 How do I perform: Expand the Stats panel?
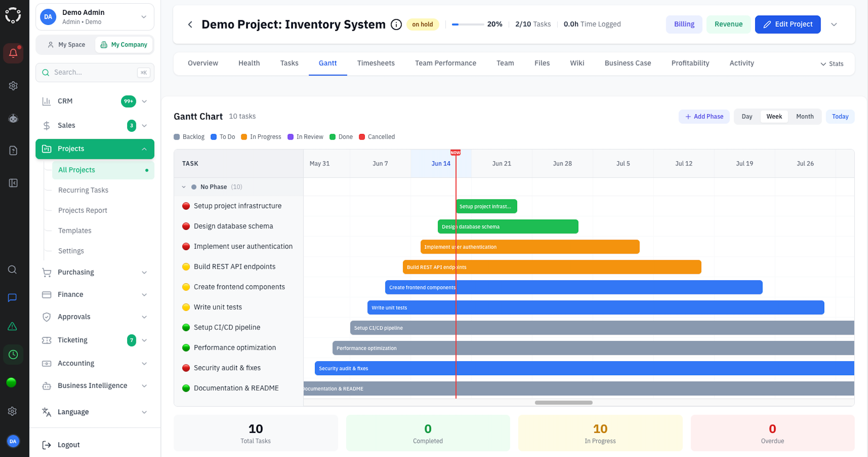click(832, 64)
